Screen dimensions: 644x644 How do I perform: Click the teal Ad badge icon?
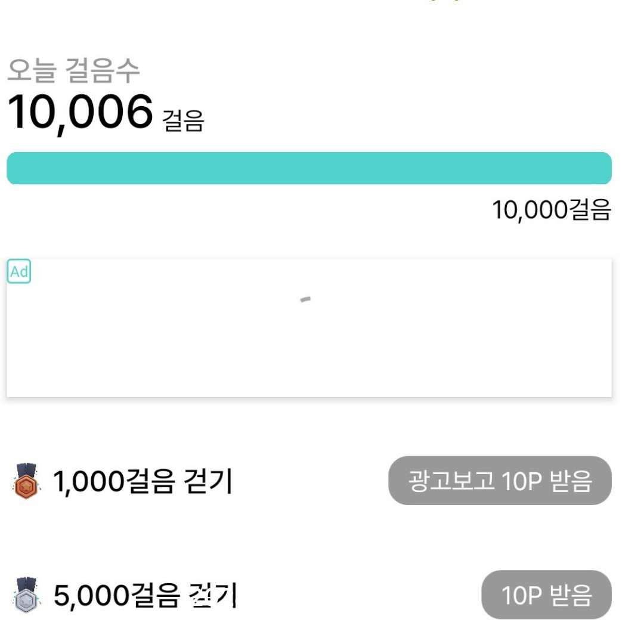(19, 272)
